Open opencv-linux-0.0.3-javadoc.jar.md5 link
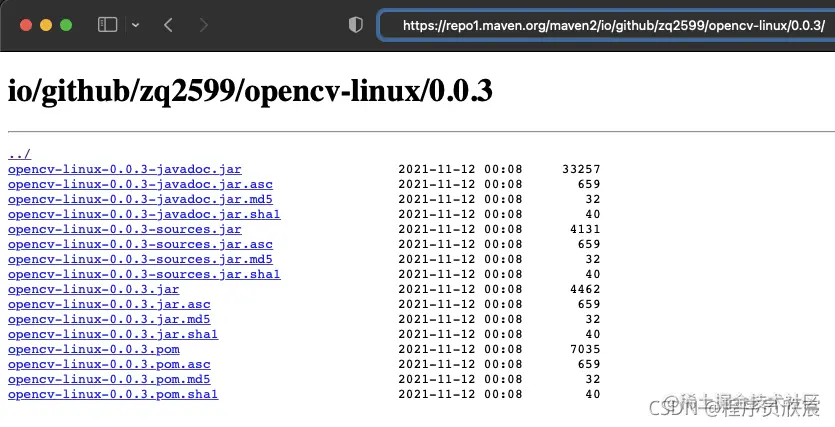835x427 pixels. point(140,199)
